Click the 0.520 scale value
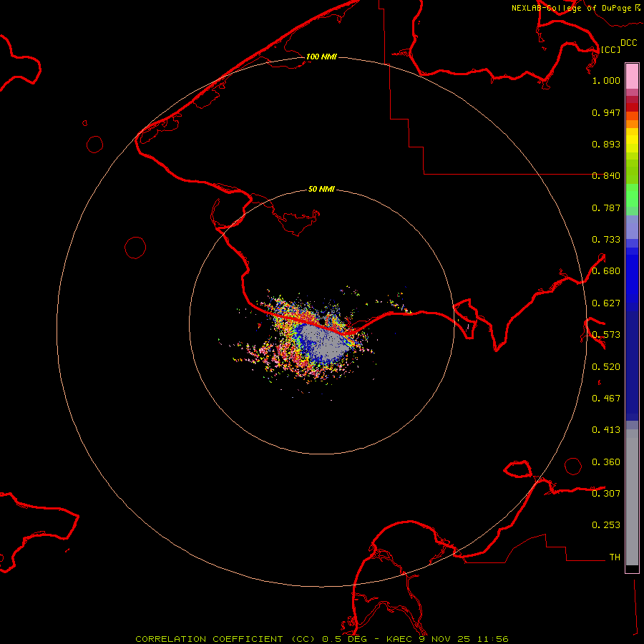Screen dimensions: 644x644 (606, 367)
